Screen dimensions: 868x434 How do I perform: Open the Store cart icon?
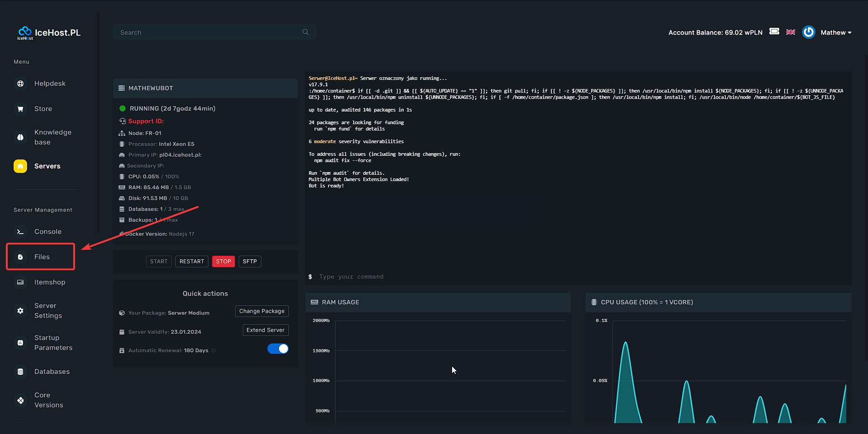coord(20,109)
